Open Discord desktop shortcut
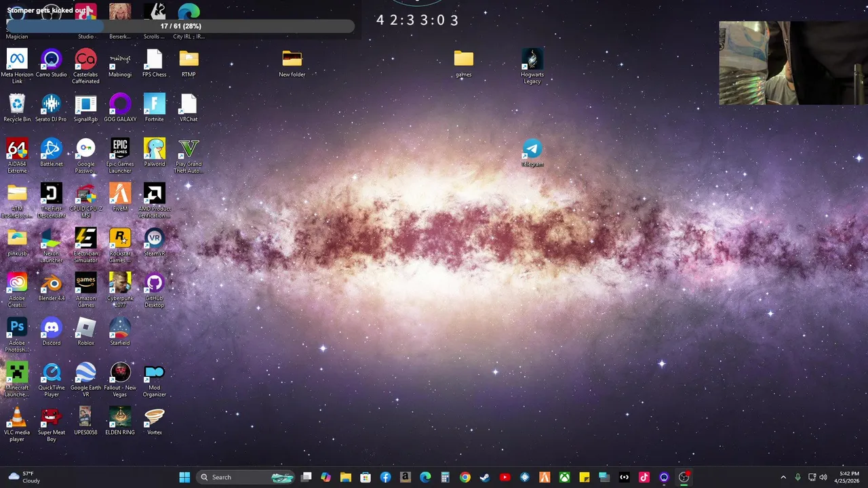The width and height of the screenshot is (868, 488). coord(51,332)
